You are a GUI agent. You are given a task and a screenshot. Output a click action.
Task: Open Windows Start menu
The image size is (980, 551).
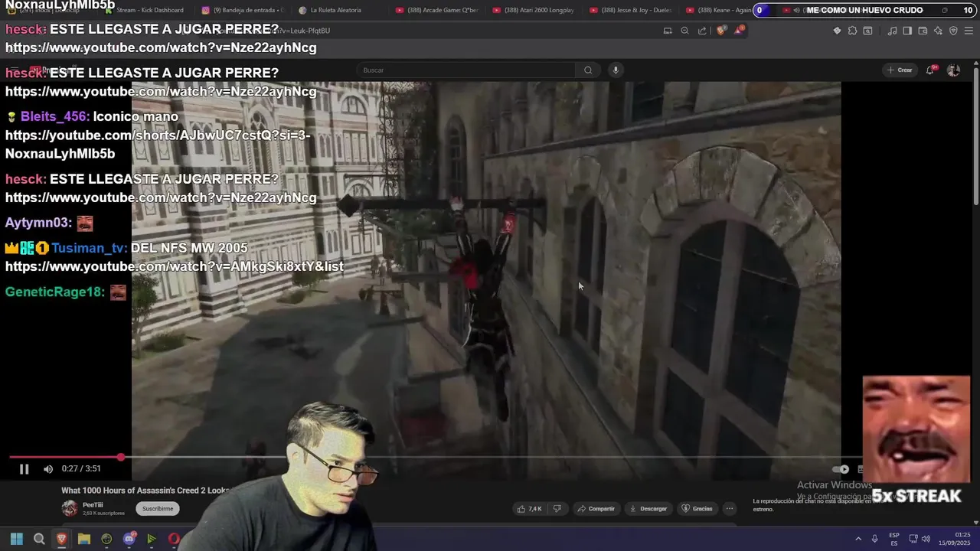(x=17, y=539)
